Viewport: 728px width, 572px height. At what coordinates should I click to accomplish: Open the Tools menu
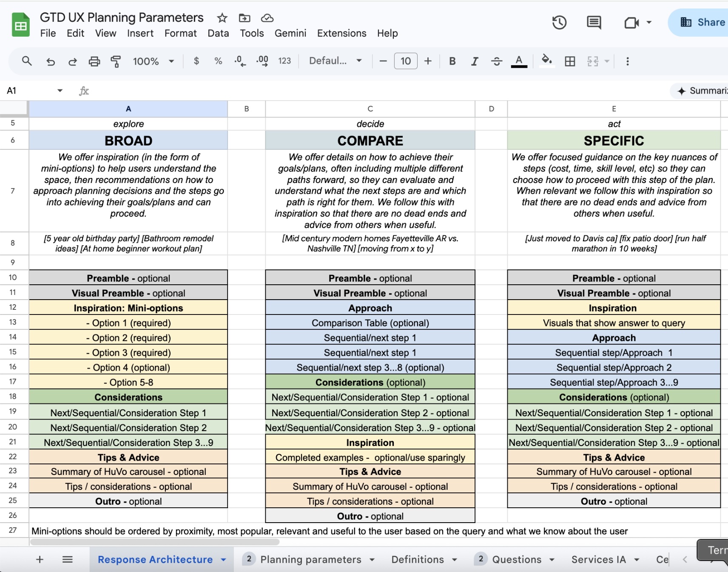click(x=252, y=33)
